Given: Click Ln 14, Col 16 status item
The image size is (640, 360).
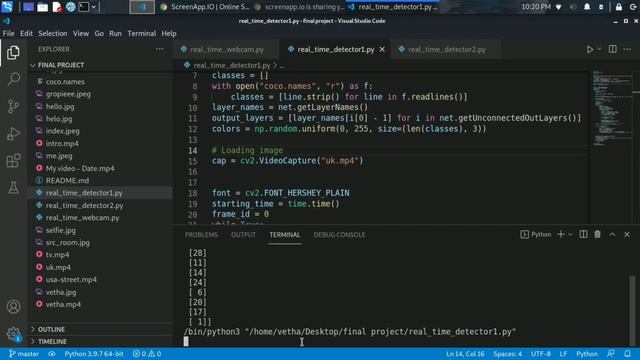Looking at the screenshot, I should coord(465,354).
